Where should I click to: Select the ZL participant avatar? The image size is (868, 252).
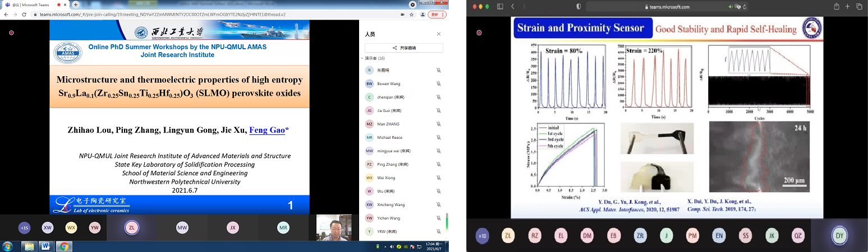pyautogui.click(x=132, y=228)
